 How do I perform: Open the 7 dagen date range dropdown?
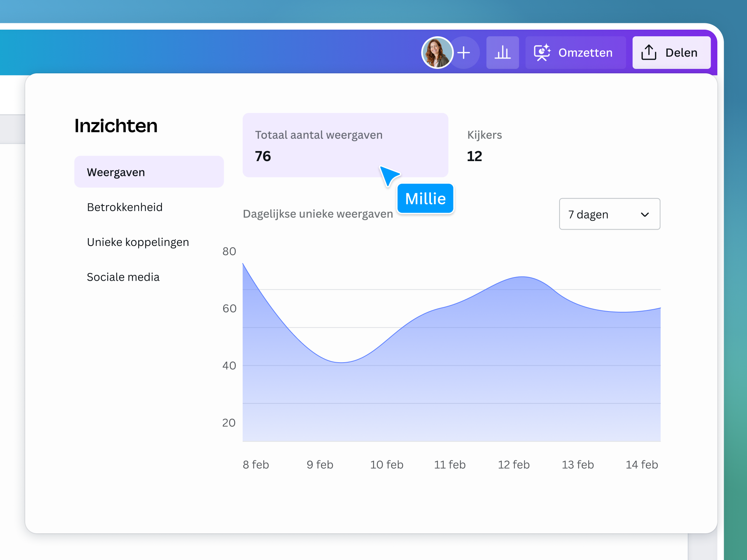click(x=609, y=214)
